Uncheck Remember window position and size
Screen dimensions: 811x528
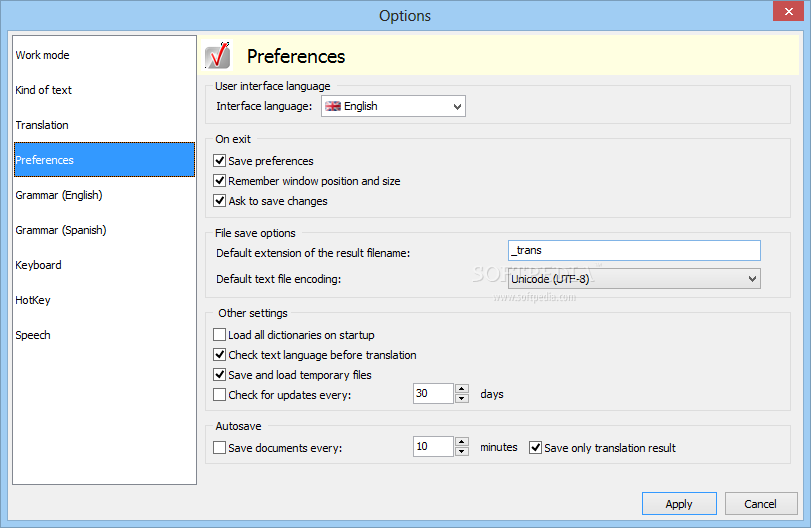click(219, 180)
